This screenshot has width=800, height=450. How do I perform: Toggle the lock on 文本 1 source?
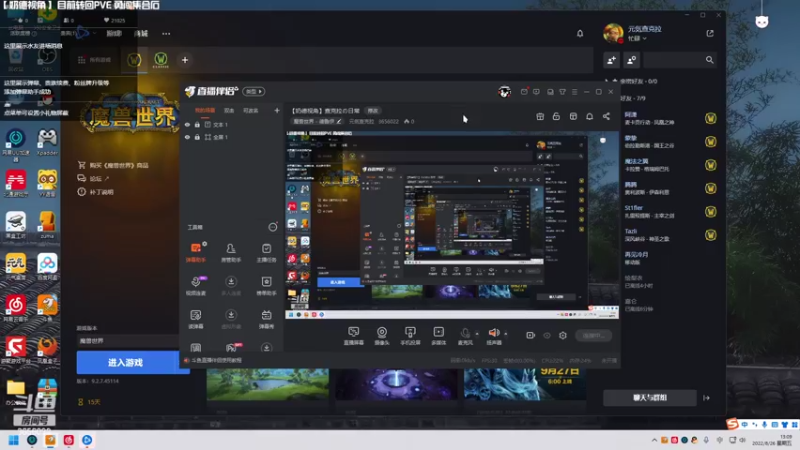point(197,124)
